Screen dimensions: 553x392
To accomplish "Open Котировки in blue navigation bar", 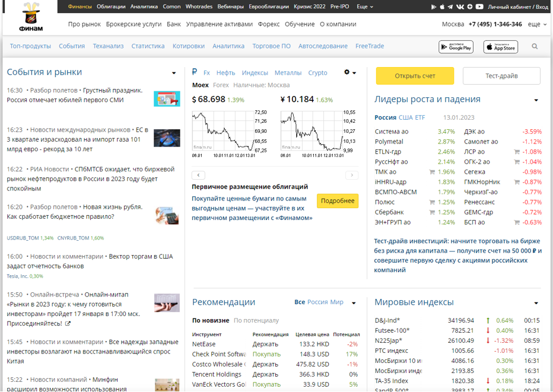I will [189, 46].
